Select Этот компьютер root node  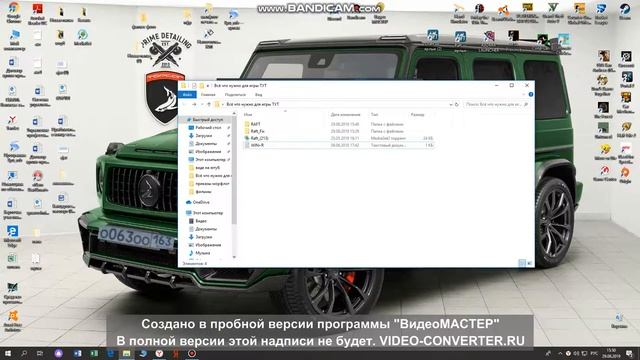point(207,213)
